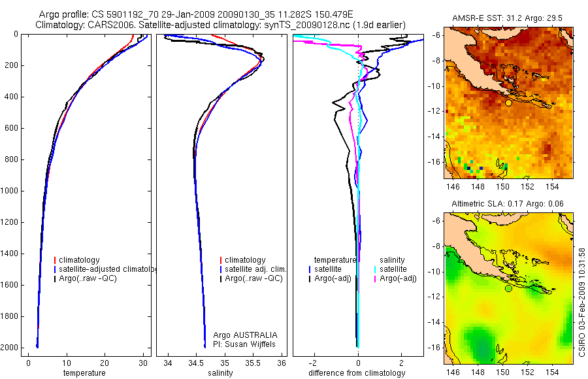This screenshot has width=588, height=379.
Task: Click the temperature axis tick '30'
Action: coord(143,363)
